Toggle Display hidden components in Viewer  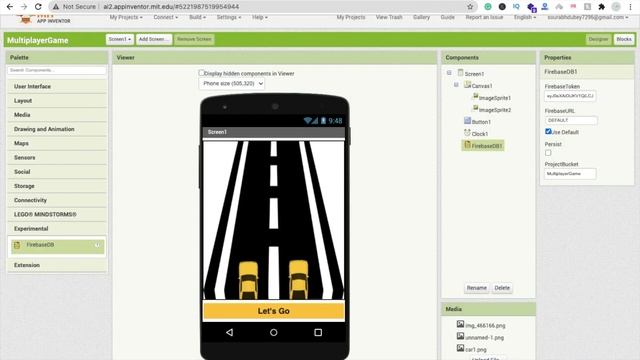(201, 73)
